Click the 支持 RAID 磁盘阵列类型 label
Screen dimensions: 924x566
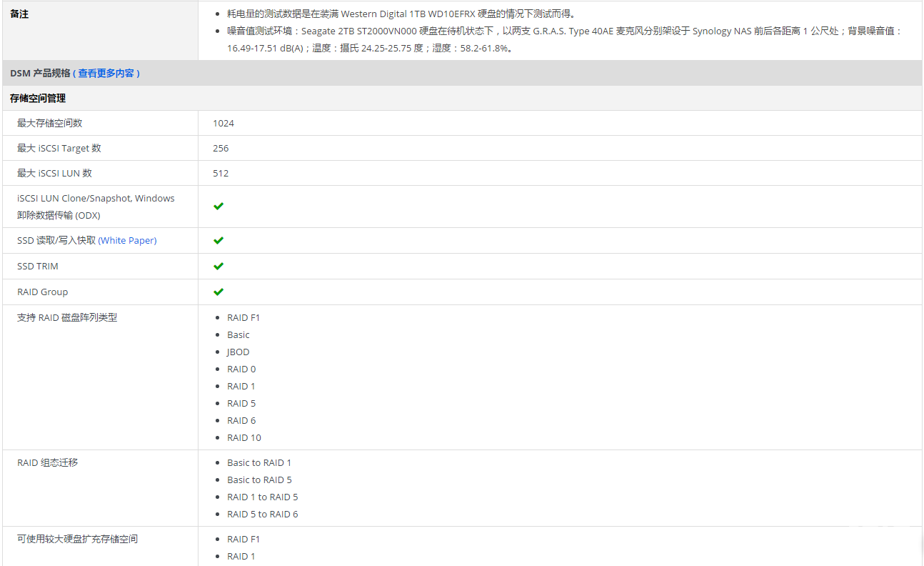point(67,317)
